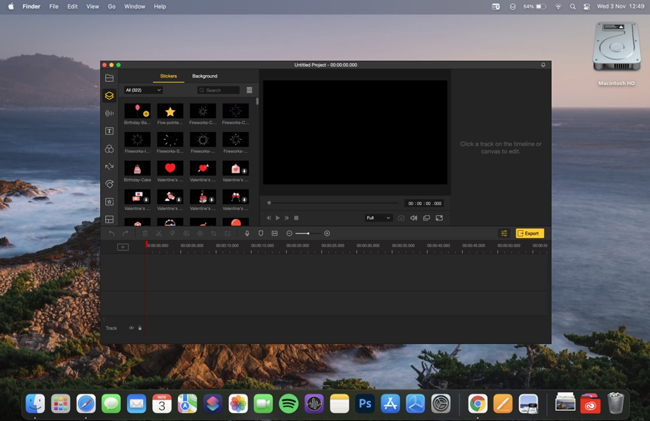
Task: Open the Full preview quality dropdown
Action: [378, 218]
